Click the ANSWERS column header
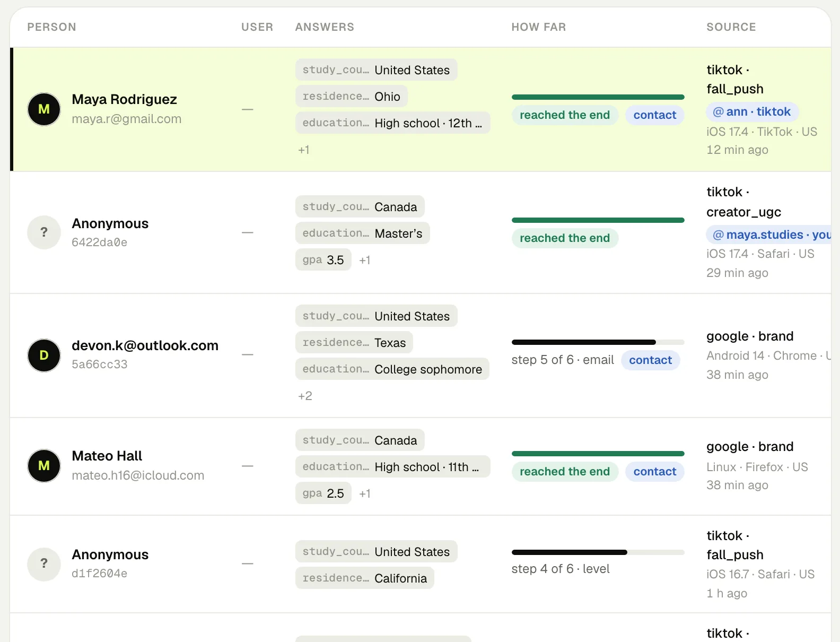 click(325, 27)
